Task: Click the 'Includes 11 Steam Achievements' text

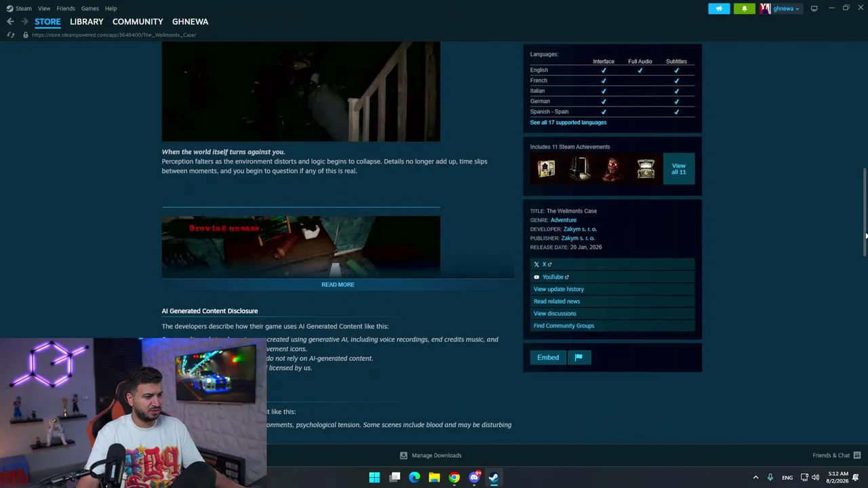Action: [x=570, y=147]
